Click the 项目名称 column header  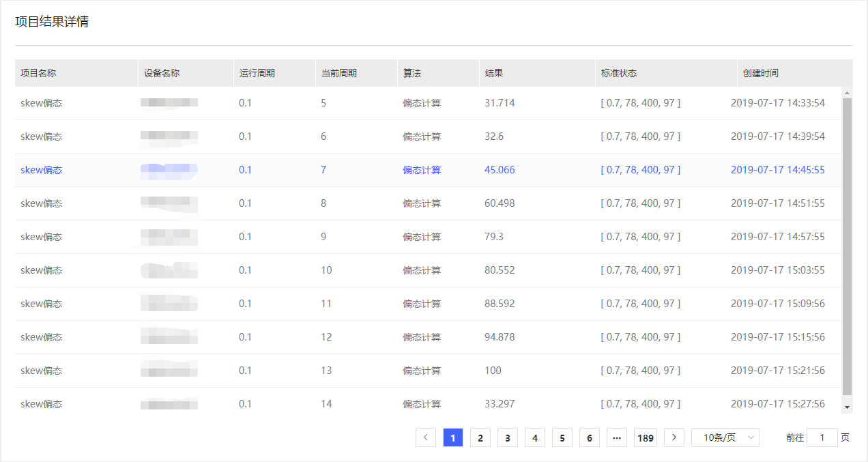pyautogui.click(x=38, y=73)
